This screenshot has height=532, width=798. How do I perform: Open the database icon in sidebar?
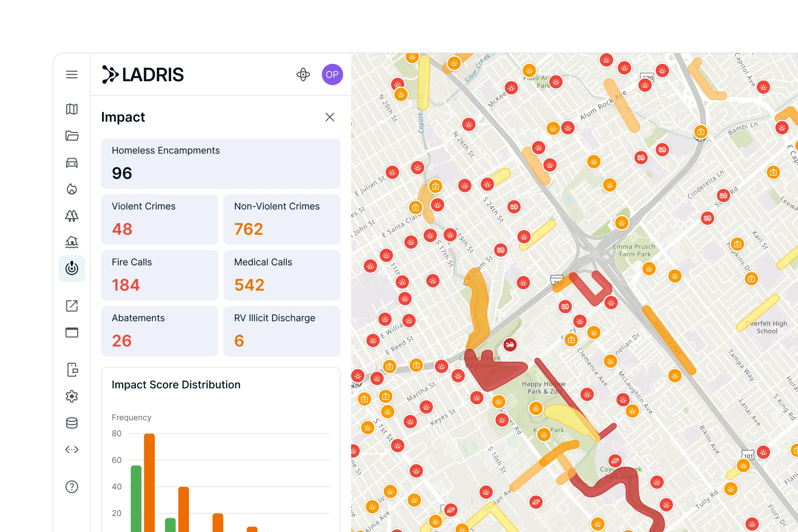pos(72,423)
